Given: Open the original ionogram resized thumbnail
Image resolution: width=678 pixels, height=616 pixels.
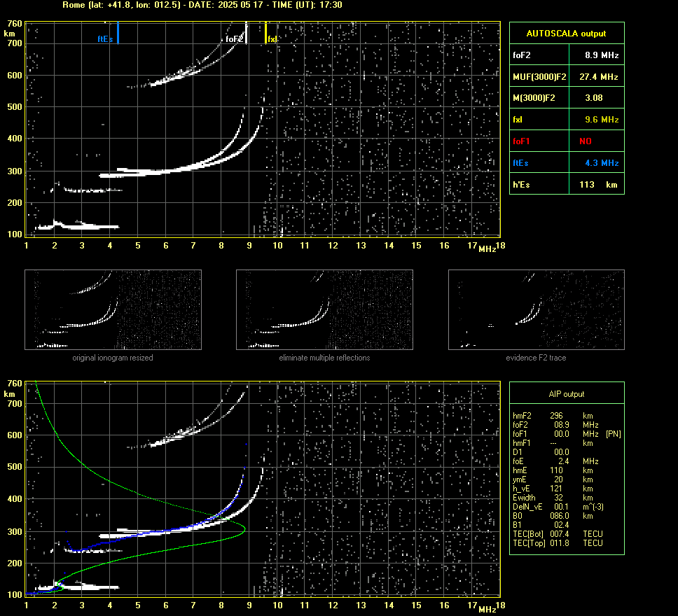Looking at the screenshot, I should [x=113, y=309].
